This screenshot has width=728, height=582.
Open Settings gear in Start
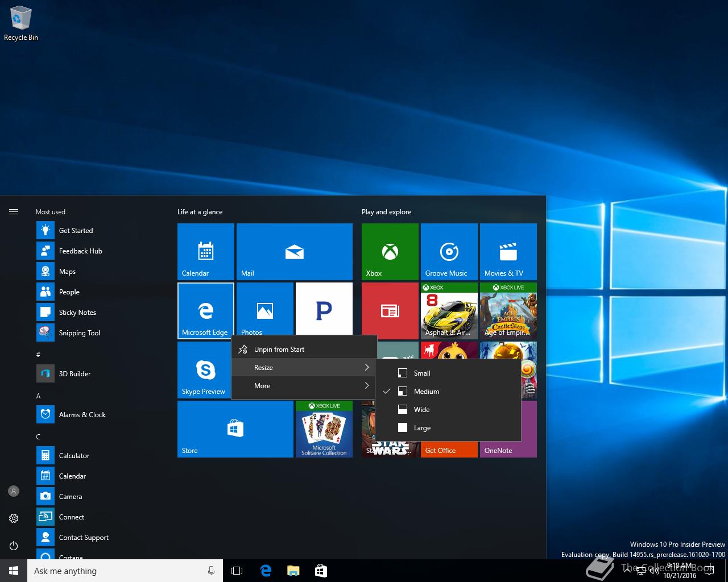point(14,518)
